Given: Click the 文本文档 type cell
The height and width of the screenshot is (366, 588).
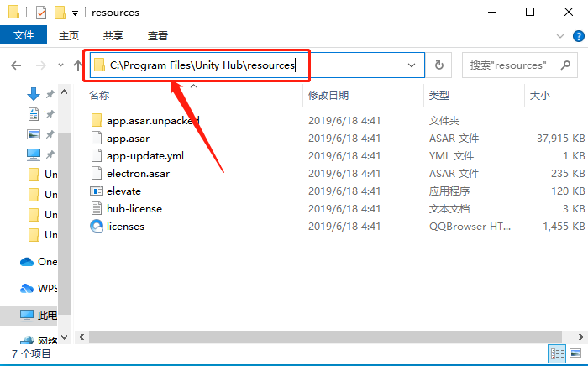Looking at the screenshot, I should tap(449, 209).
